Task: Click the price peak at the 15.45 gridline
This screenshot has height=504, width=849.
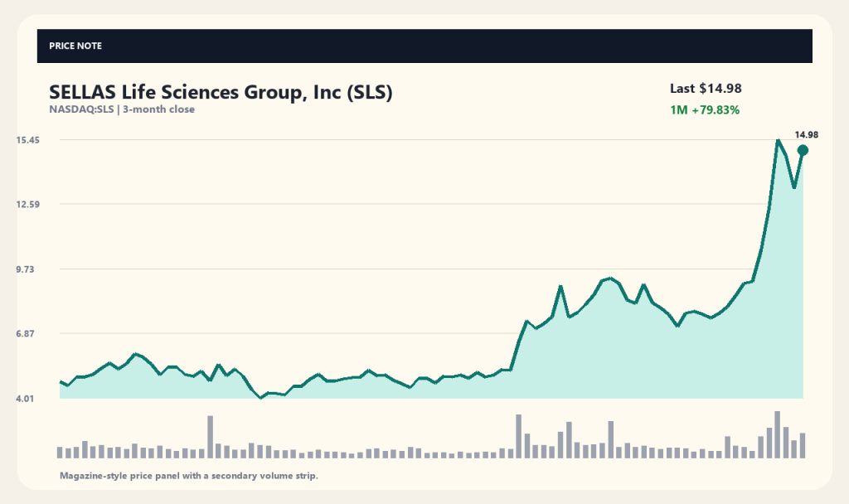Action: [x=778, y=141]
